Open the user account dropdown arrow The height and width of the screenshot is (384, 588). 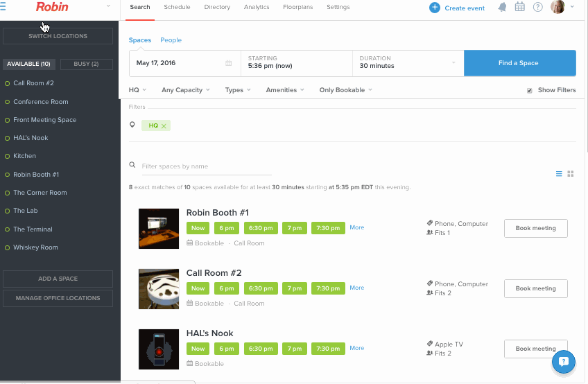572,6
